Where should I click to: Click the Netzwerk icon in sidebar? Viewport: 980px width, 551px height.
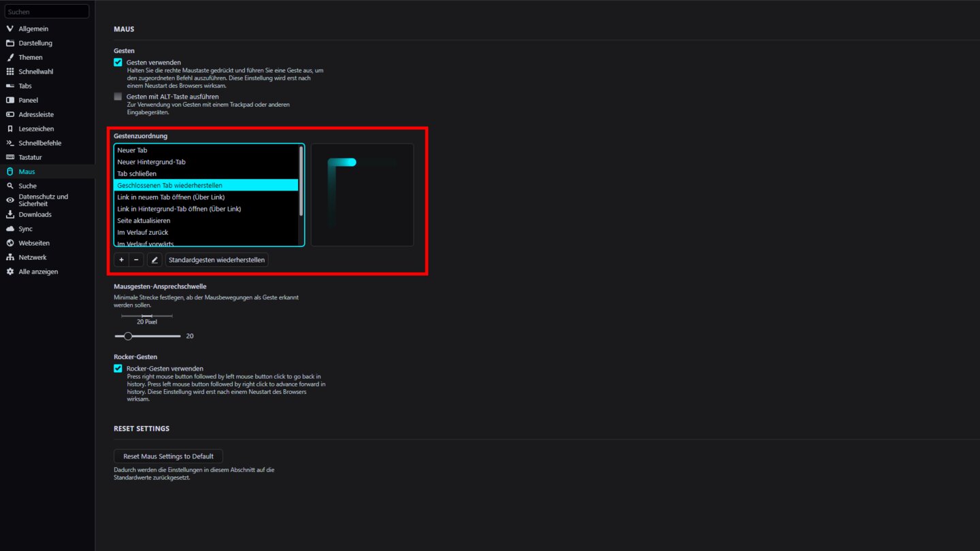[10, 257]
